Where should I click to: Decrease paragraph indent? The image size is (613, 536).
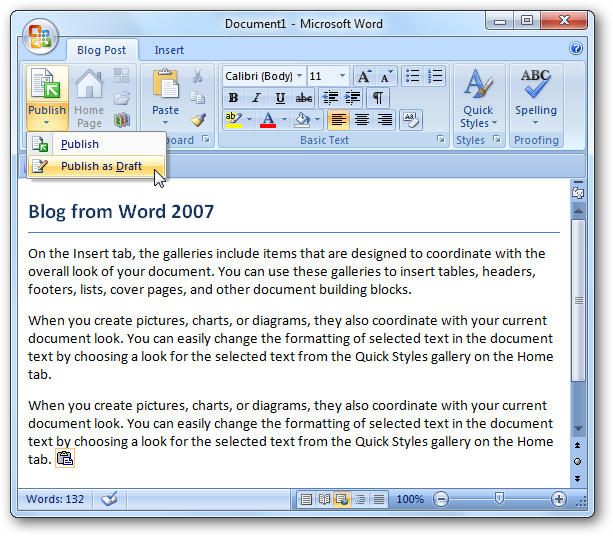(330, 98)
